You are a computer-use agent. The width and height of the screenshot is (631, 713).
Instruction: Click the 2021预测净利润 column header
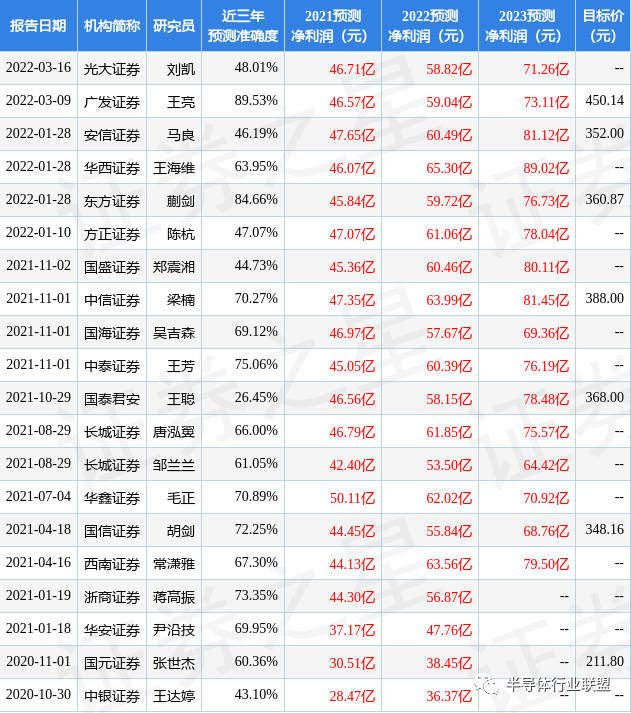[333, 25]
